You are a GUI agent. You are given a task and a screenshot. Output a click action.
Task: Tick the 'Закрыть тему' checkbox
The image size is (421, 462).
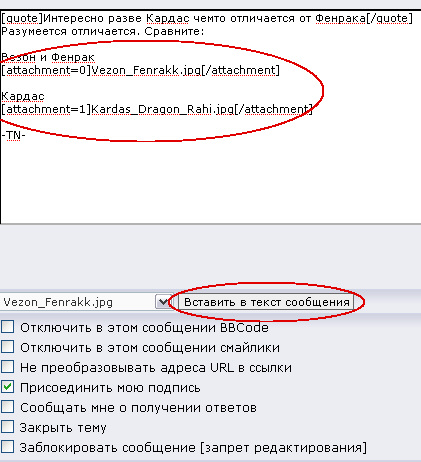7,427
